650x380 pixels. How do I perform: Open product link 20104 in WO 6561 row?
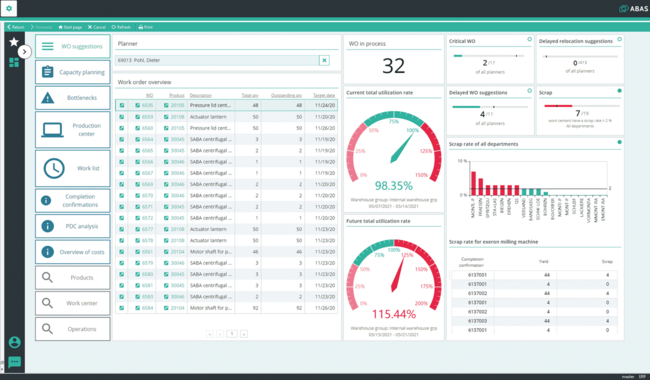click(x=177, y=252)
